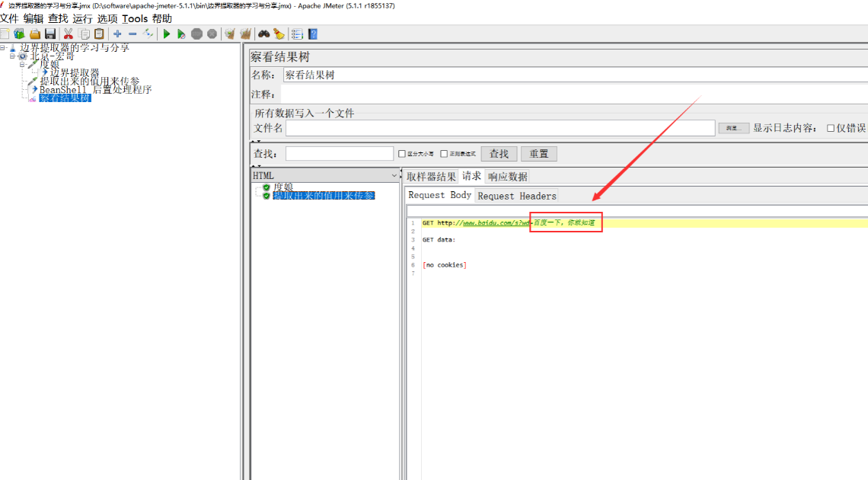Open search with the binoculars icon
868x480 pixels.
tap(263, 34)
